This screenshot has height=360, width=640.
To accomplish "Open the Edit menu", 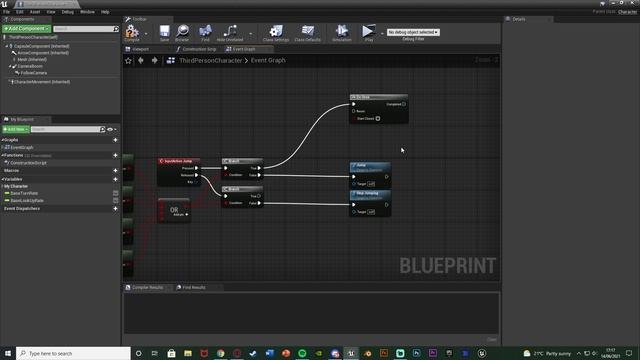I will (20, 12).
